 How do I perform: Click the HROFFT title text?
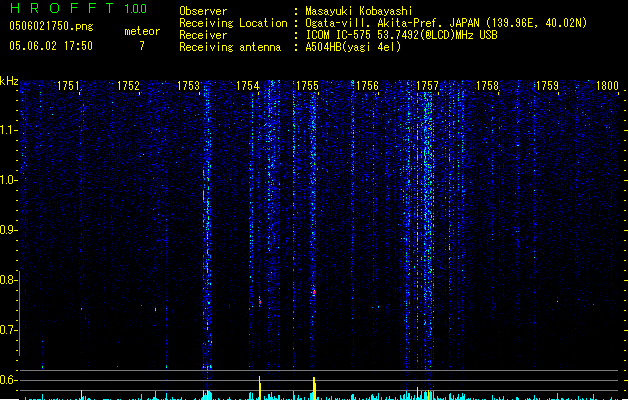tap(62, 8)
